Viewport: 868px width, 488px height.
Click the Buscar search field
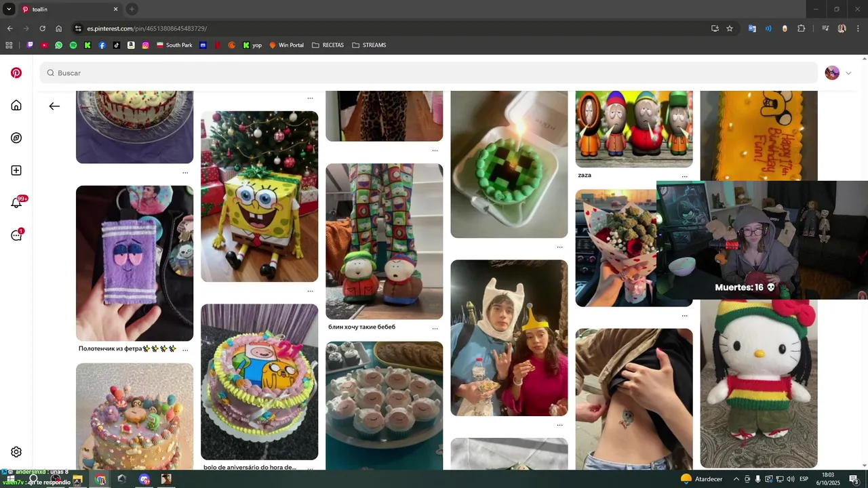click(x=429, y=73)
